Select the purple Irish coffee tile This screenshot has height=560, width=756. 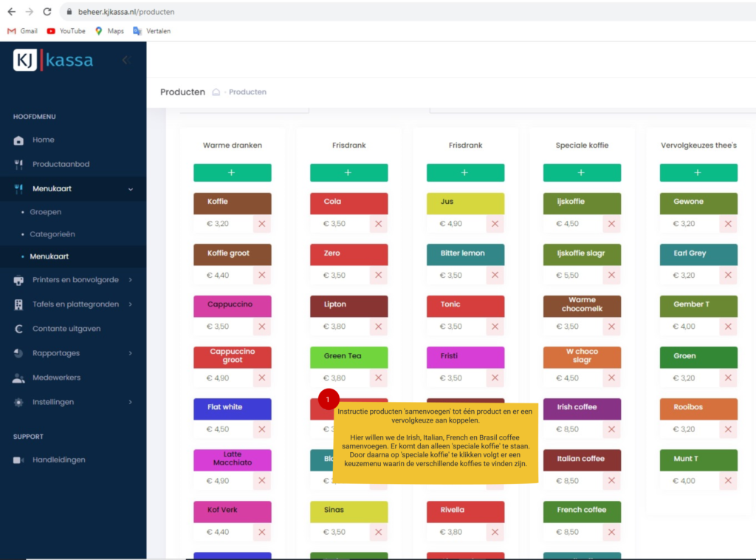[582, 408]
